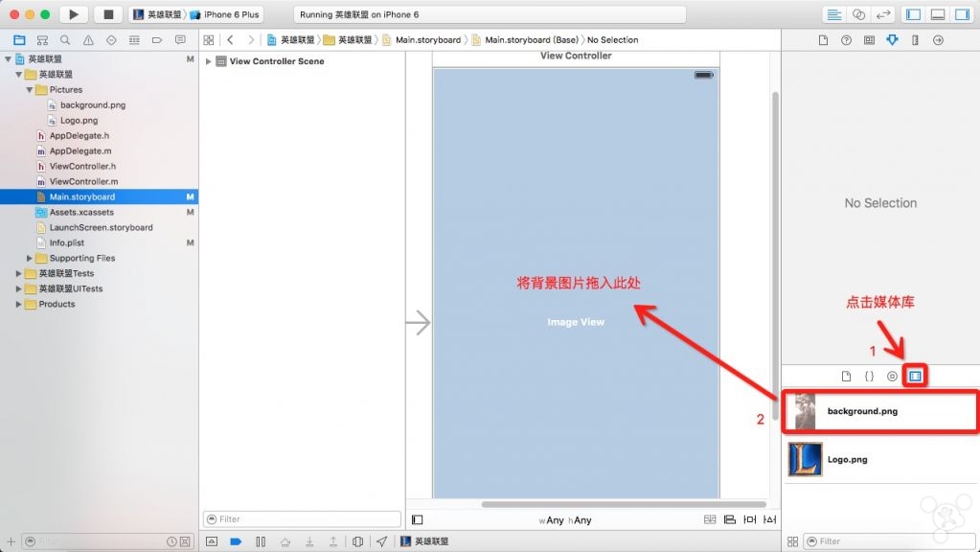Viewport: 980px width, 552px height.
Task: Open the Size inspector ruler icon
Action: pos(915,40)
